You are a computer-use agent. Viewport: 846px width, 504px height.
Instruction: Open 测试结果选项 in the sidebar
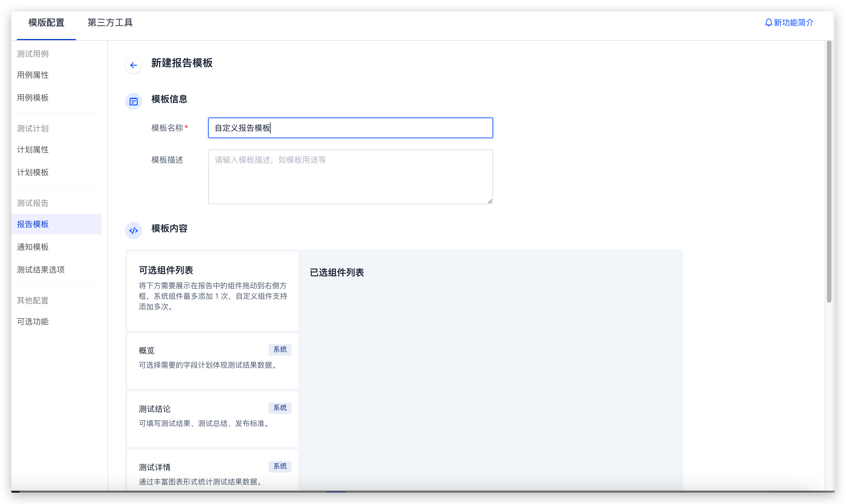pyautogui.click(x=41, y=270)
